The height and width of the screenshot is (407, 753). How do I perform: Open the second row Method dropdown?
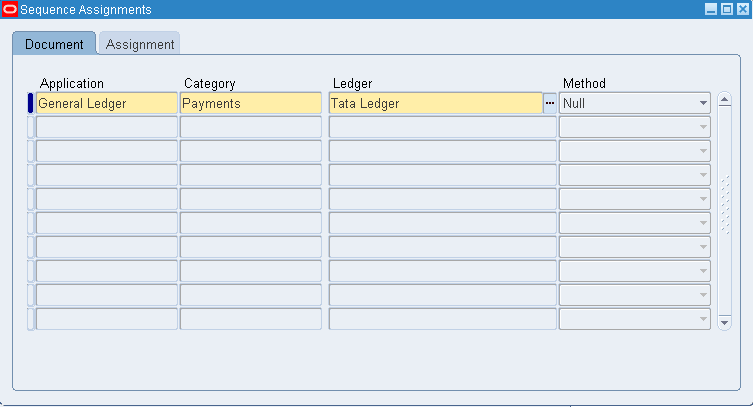(x=703, y=127)
